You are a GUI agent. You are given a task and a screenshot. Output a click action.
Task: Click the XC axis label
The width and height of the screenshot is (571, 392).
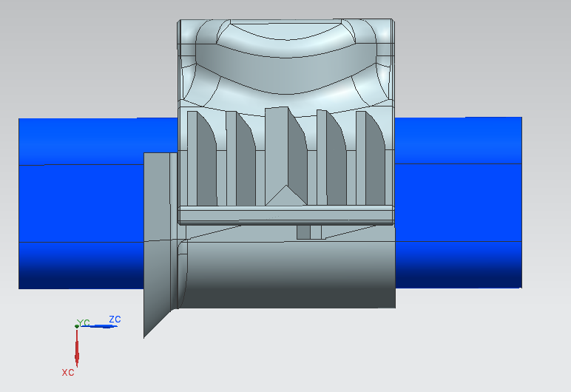68,372
